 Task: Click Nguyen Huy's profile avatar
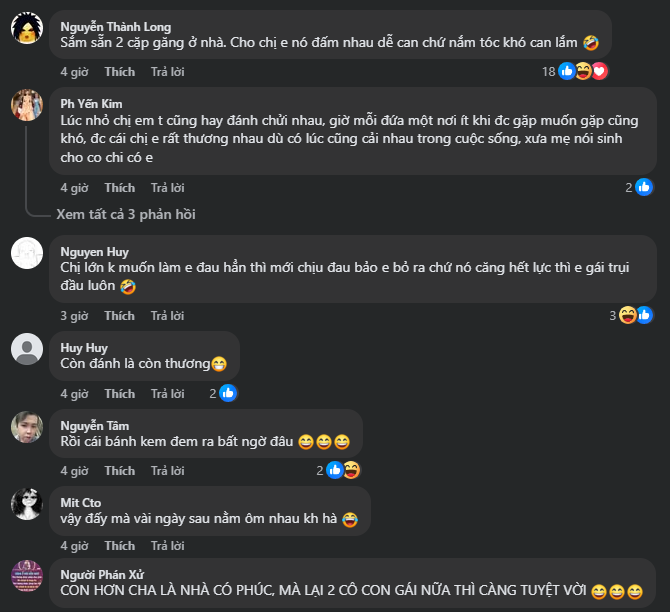point(26,254)
